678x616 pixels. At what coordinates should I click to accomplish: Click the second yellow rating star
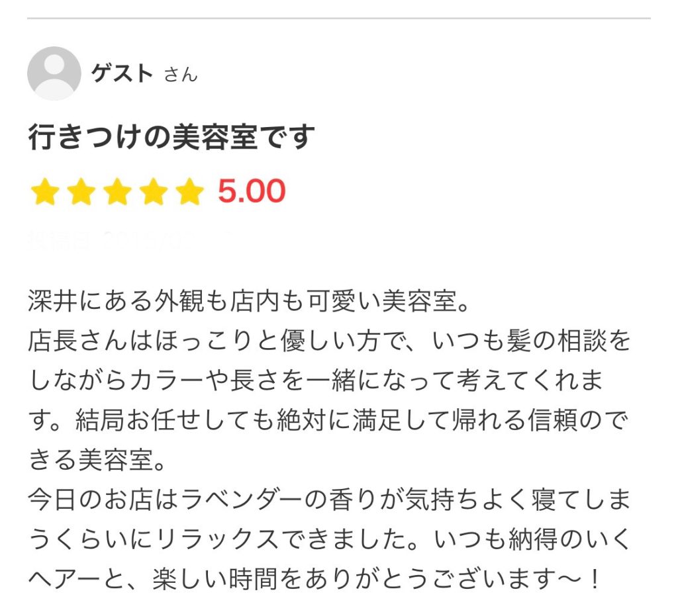81,193
